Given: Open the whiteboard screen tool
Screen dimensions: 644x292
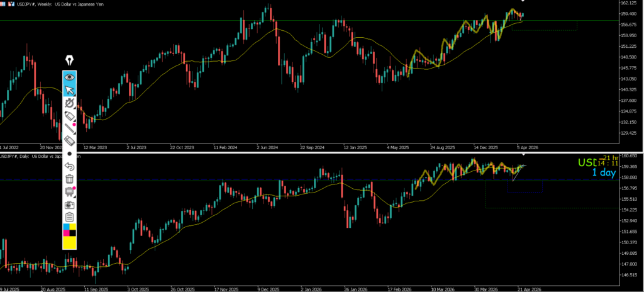Looking at the screenshot, I should [x=69, y=192].
